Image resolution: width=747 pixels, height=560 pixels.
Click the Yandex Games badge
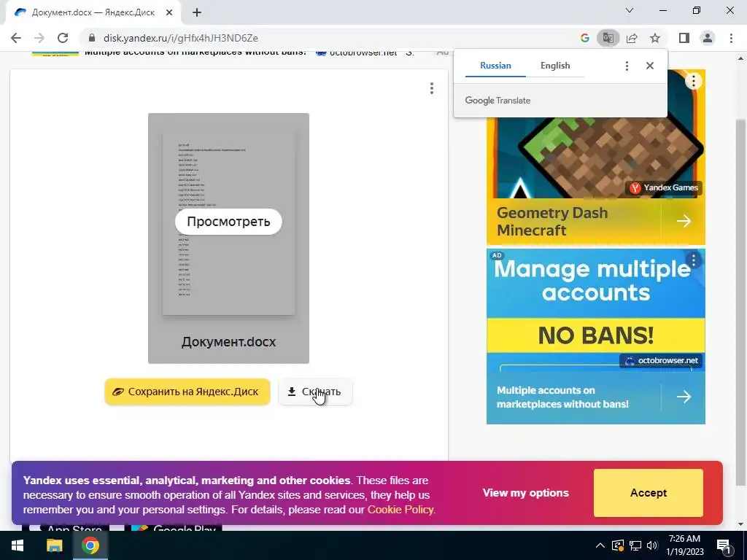[664, 187]
